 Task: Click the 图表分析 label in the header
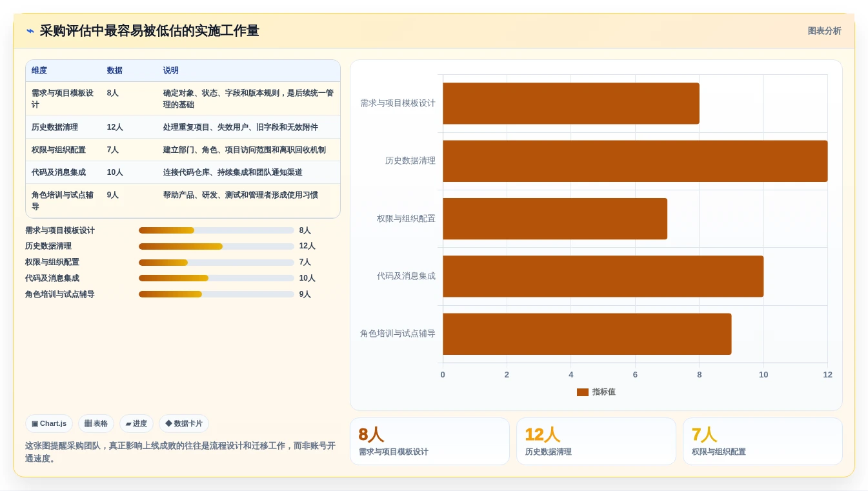(824, 31)
